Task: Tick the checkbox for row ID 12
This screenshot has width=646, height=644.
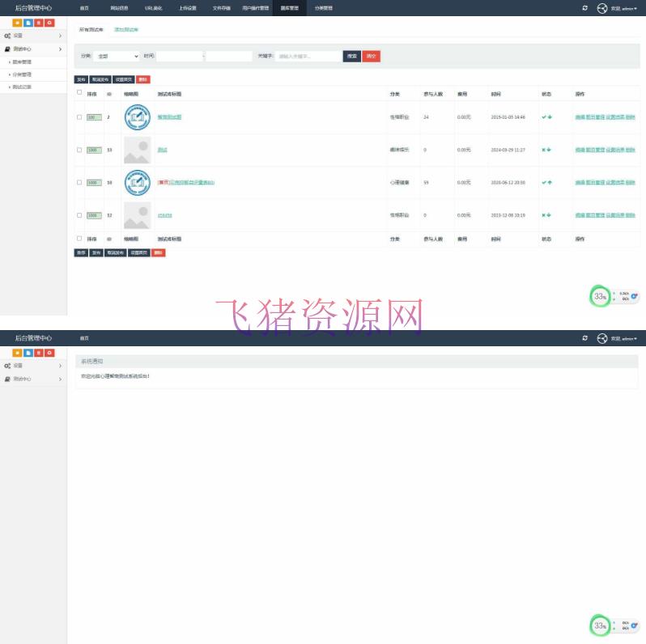Action: pyautogui.click(x=79, y=215)
